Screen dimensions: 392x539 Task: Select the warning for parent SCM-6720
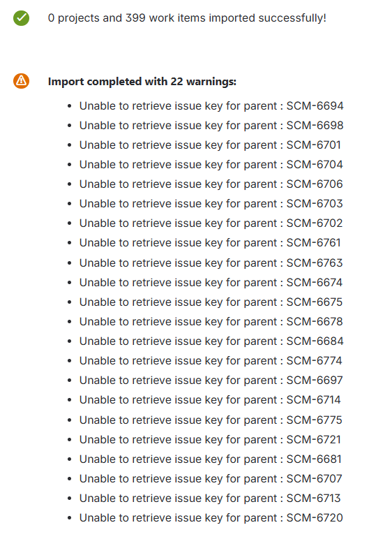click(x=211, y=518)
